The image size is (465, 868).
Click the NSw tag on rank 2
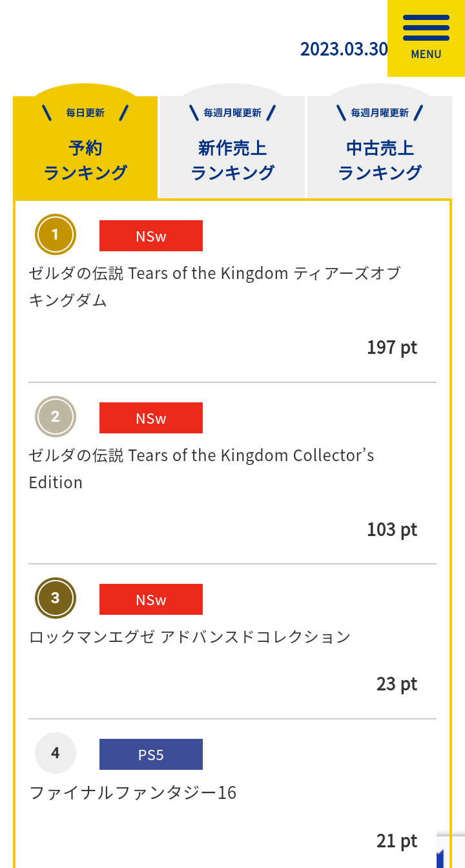pyautogui.click(x=151, y=418)
